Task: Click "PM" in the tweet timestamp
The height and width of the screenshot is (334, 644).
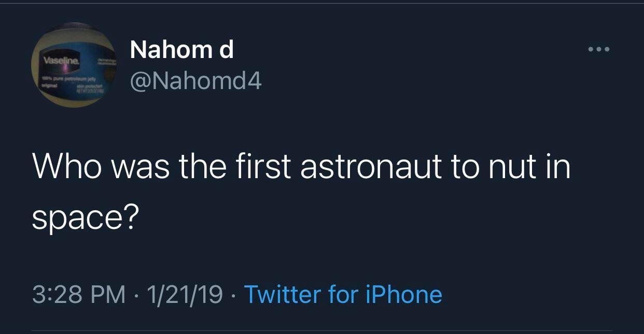Action: (108, 295)
